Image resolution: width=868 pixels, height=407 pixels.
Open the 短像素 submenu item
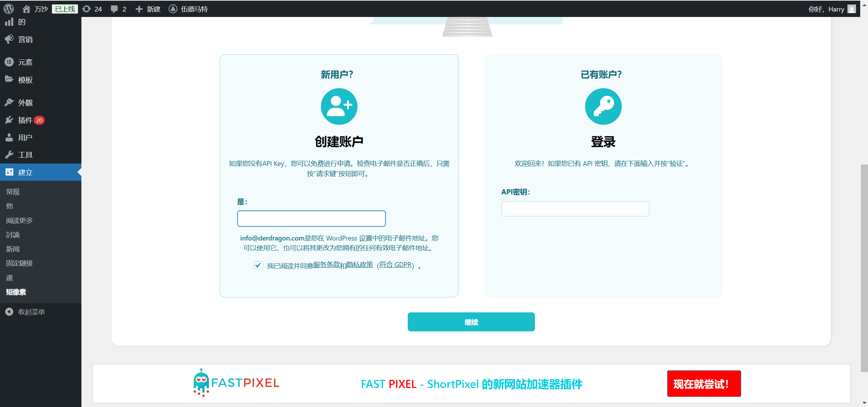point(16,292)
